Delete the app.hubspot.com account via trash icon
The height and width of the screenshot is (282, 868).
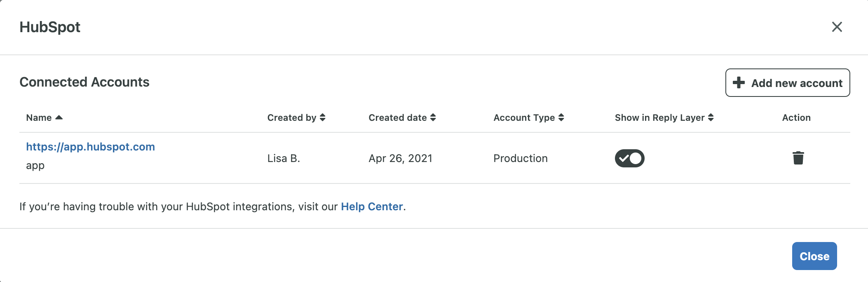[x=798, y=158]
